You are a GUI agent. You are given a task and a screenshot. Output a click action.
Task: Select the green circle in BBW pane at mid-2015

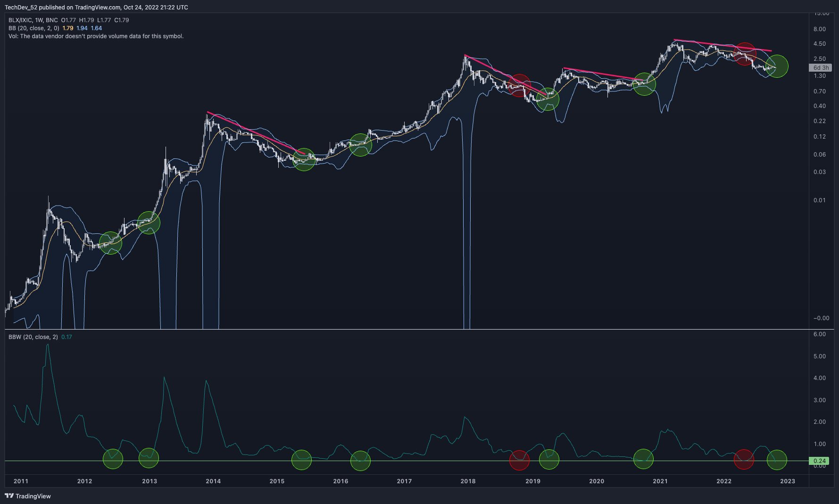(301, 460)
